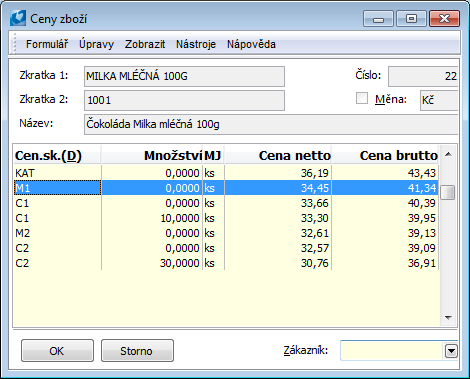The width and height of the screenshot is (470, 379).
Task: Click the Zákazník input field
Action: (x=392, y=351)
